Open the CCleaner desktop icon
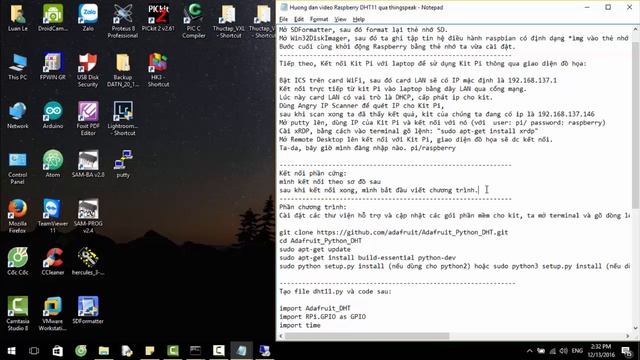 (53, 262)
